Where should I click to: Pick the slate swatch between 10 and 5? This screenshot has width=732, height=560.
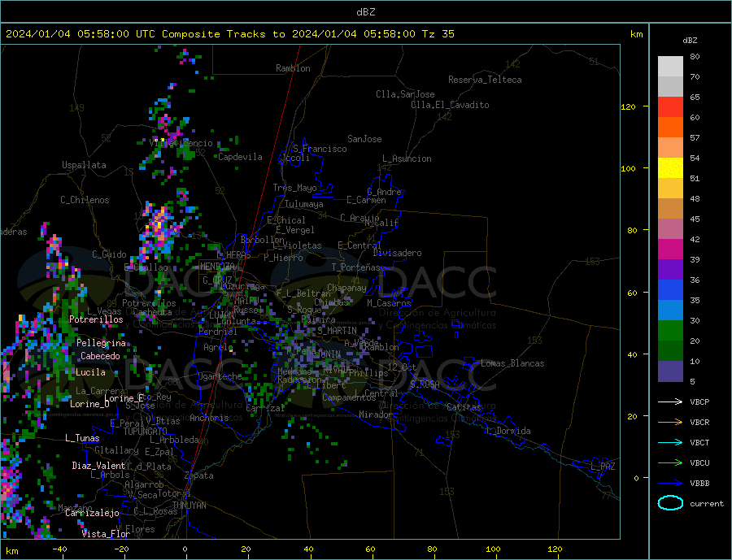[670, 371]
